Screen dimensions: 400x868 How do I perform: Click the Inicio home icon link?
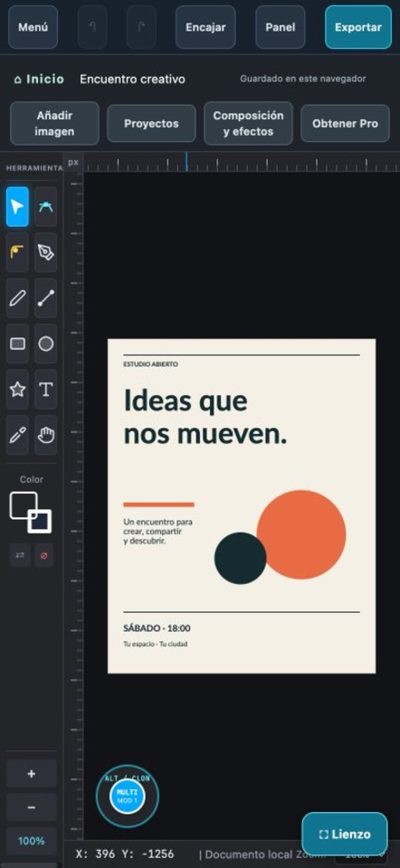(x=39, y=80)
